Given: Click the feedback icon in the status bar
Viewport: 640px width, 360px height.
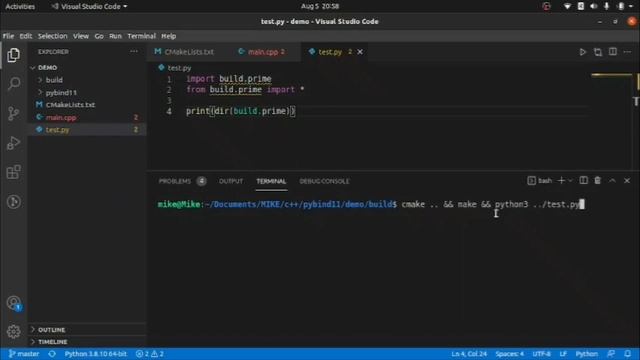Looking at the screenshot, I should click(611, 354).
